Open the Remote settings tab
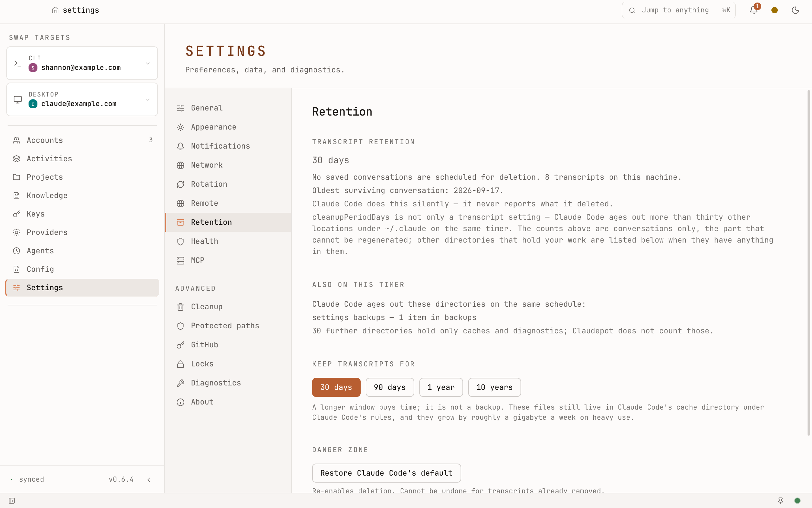Screen dimensions: 812x508 click(228, 203)
